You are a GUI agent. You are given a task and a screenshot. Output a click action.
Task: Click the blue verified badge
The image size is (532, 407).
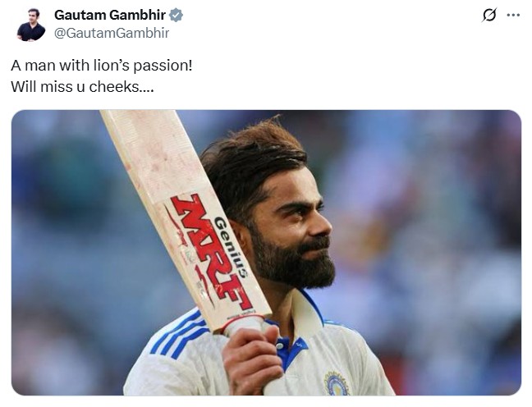176,16
